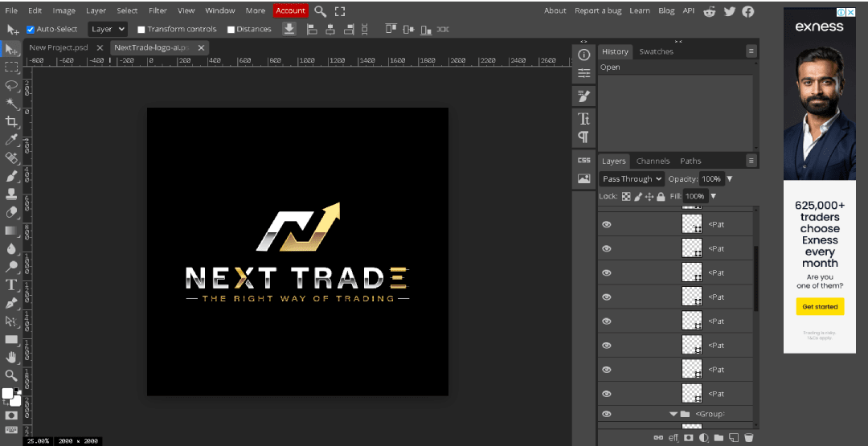This screenshot has height=446, width=868.
Task: Add a new adjustment layer icon
Action: [703, 438]
